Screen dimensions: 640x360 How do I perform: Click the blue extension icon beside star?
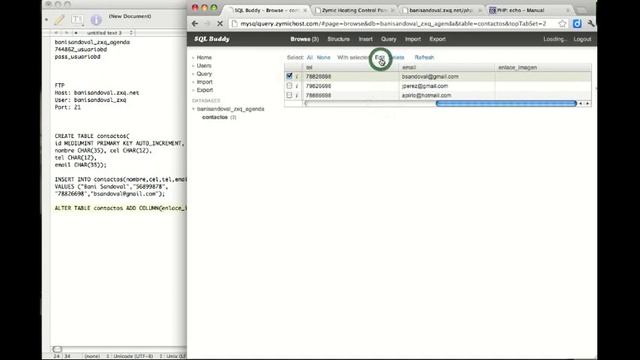pyautogui.click(x=577, y=24)
